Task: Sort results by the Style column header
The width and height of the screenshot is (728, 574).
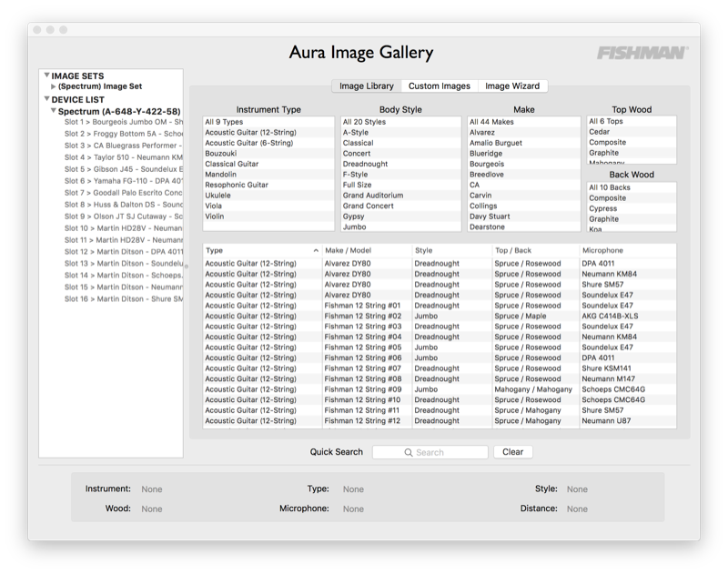Action: (x=451, y=250)
